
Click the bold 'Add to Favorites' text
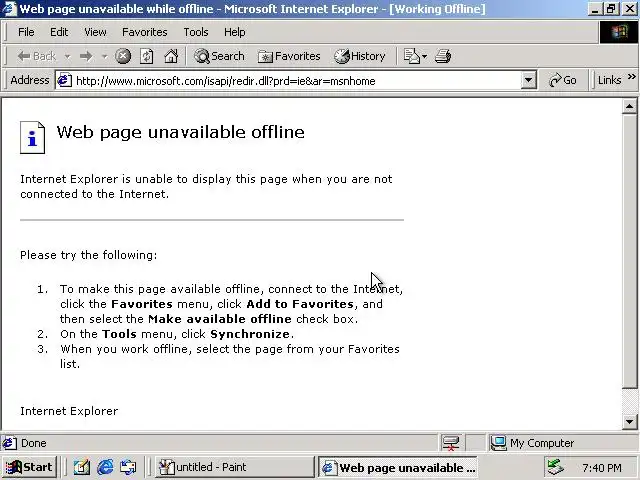[300, 304]
